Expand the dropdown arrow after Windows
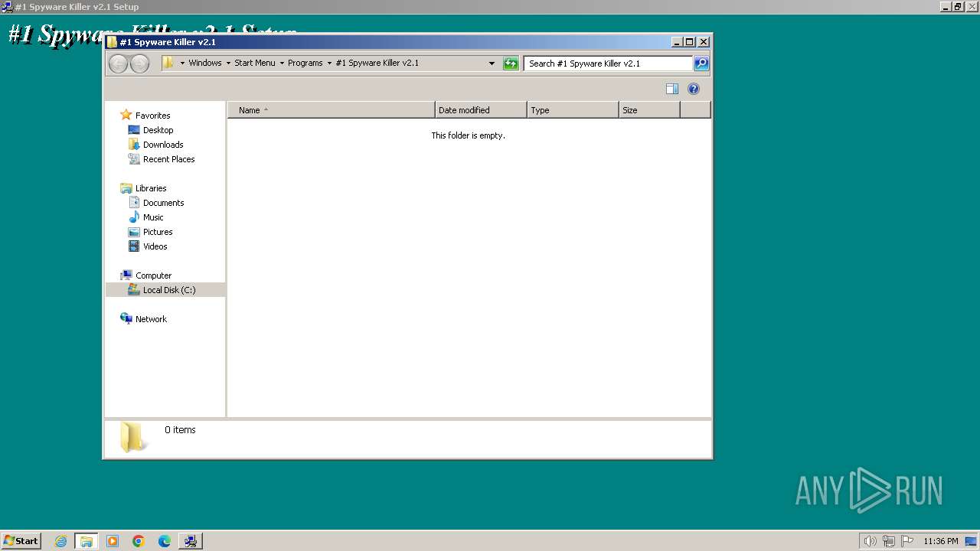 pyautogui.click(x=228, y=64)
